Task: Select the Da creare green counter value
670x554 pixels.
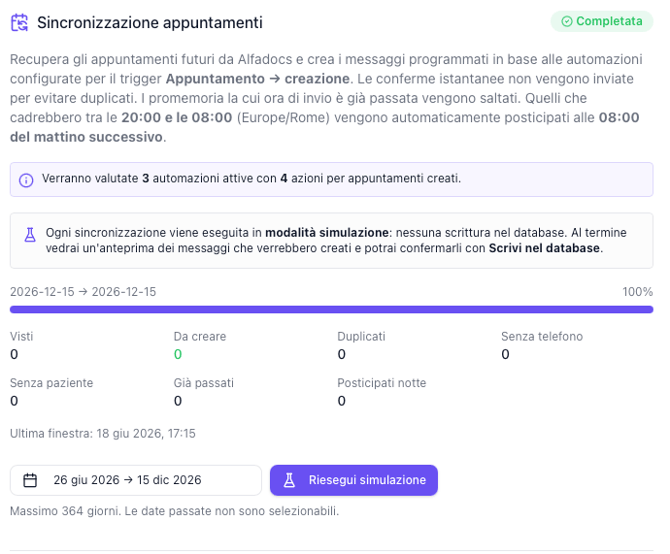Action: [178, 354]
